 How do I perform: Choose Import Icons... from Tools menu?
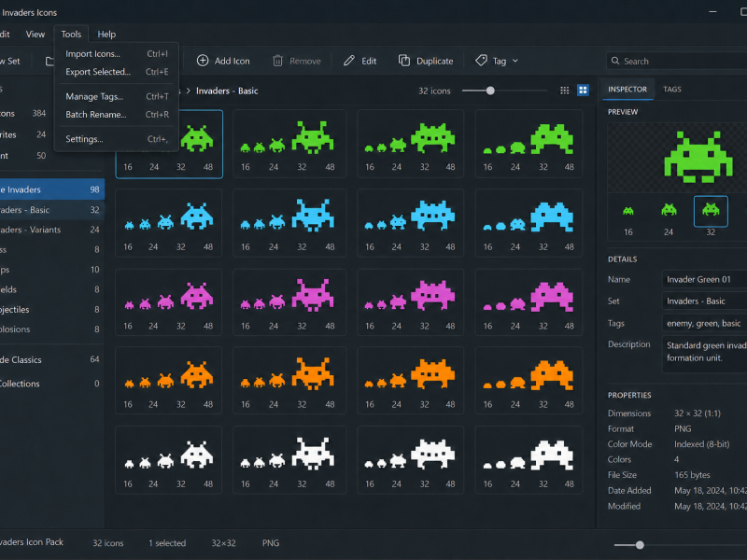117,54
